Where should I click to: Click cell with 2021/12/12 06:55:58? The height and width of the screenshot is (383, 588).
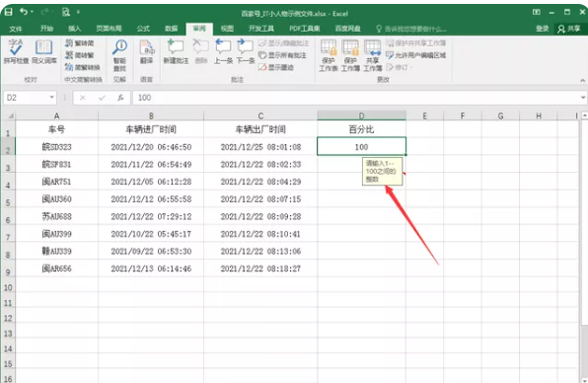pyautogui.click(x=151, y=198)
